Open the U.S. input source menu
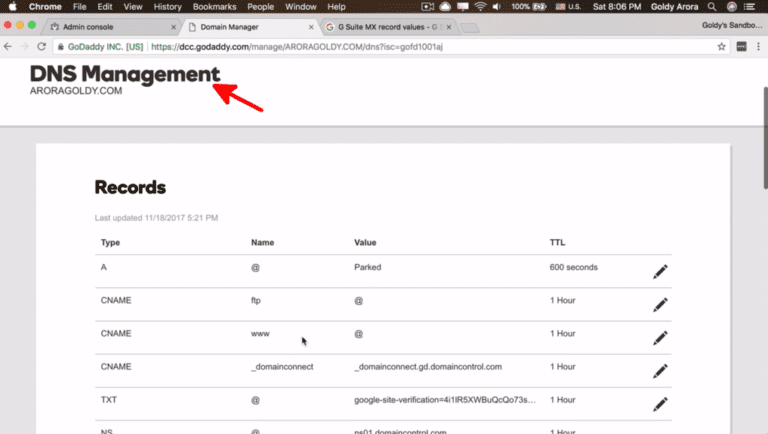 [x=568, y=7]
